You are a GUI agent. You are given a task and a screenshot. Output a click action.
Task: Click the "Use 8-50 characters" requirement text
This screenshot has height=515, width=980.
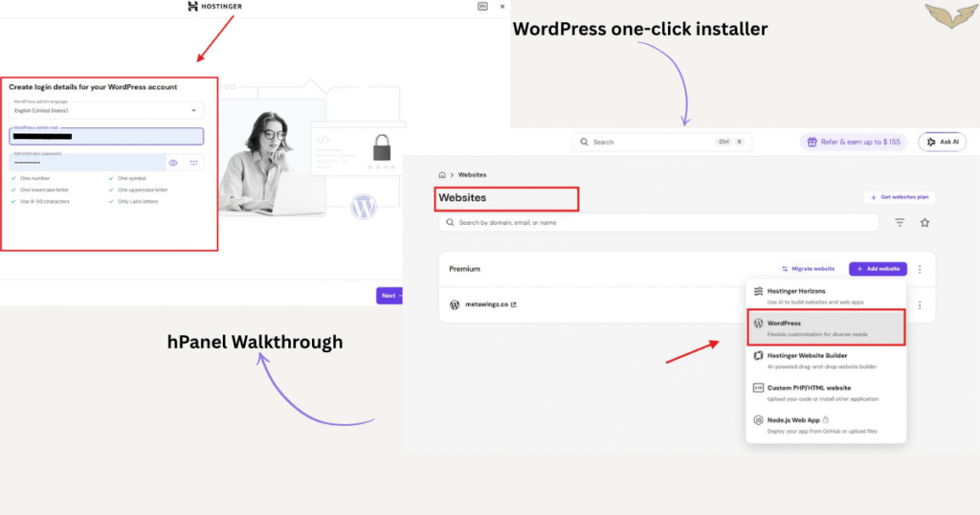[44, 201]
